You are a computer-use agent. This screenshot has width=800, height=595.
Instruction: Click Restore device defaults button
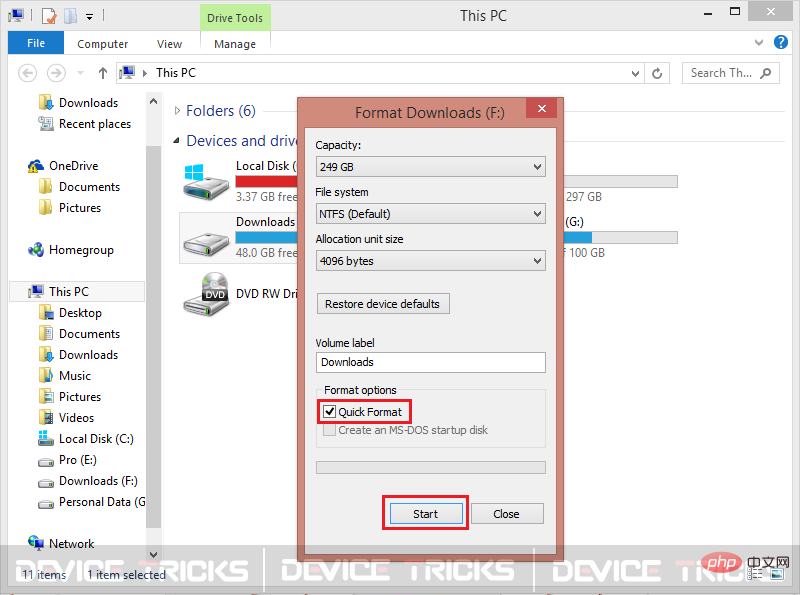[x=383, y=304]
